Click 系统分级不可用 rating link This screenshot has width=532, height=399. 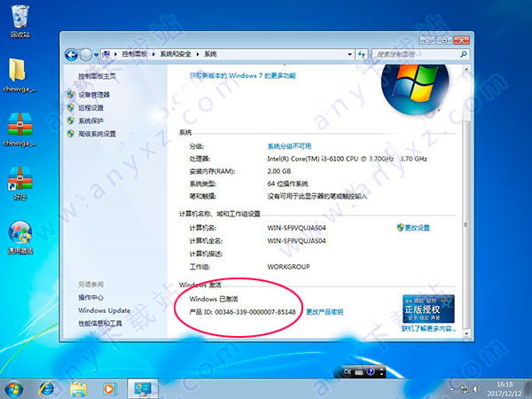click(x=289, y=146)
